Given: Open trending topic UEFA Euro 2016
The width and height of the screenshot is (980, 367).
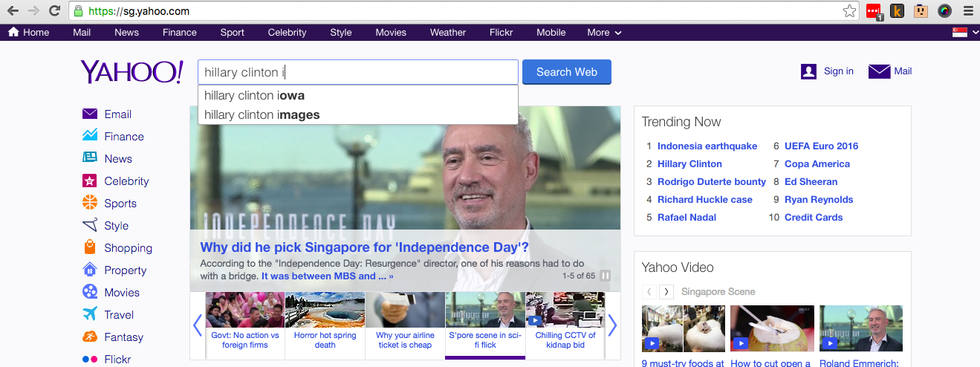Looking at the screenshot, I should point(821,146).
